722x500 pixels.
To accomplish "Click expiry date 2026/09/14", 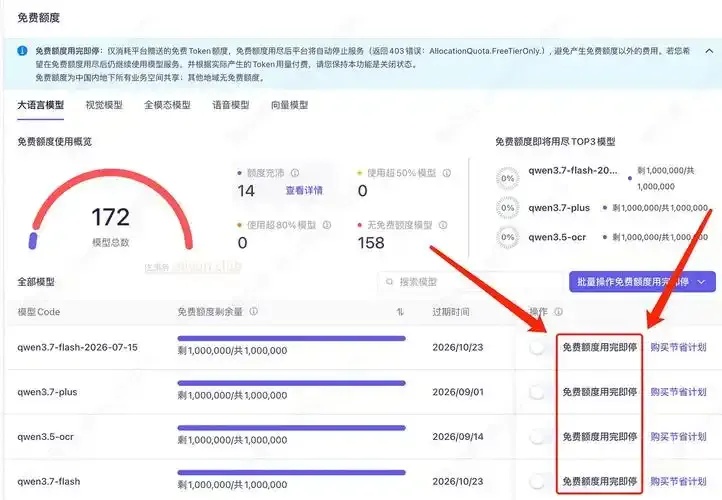I will 458,436.
